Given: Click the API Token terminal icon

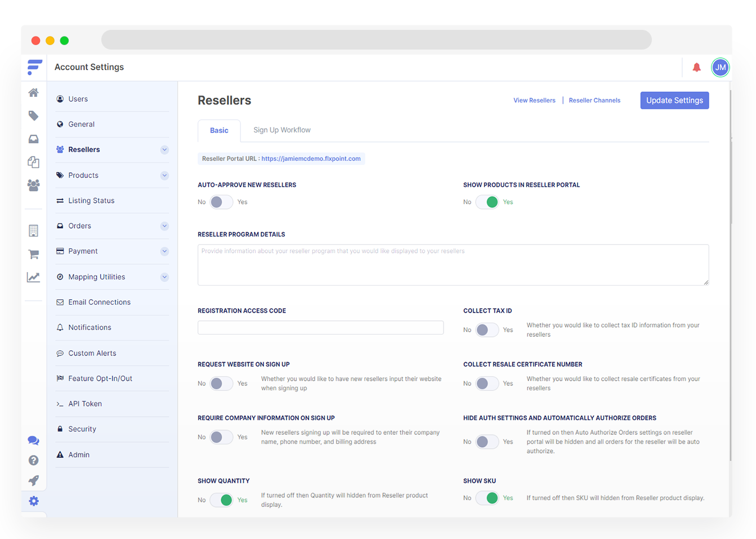Looking at the screenshot, I should (60, 404).
